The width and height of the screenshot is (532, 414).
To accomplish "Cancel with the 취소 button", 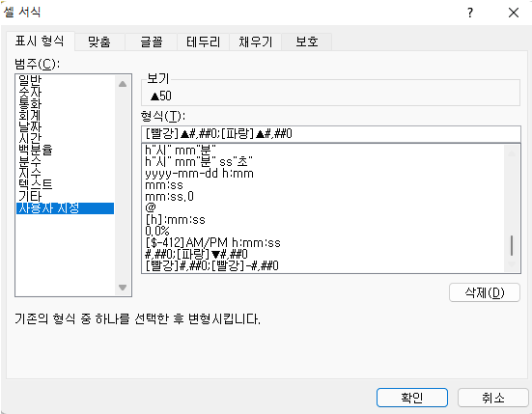I will tap(493, 398).
